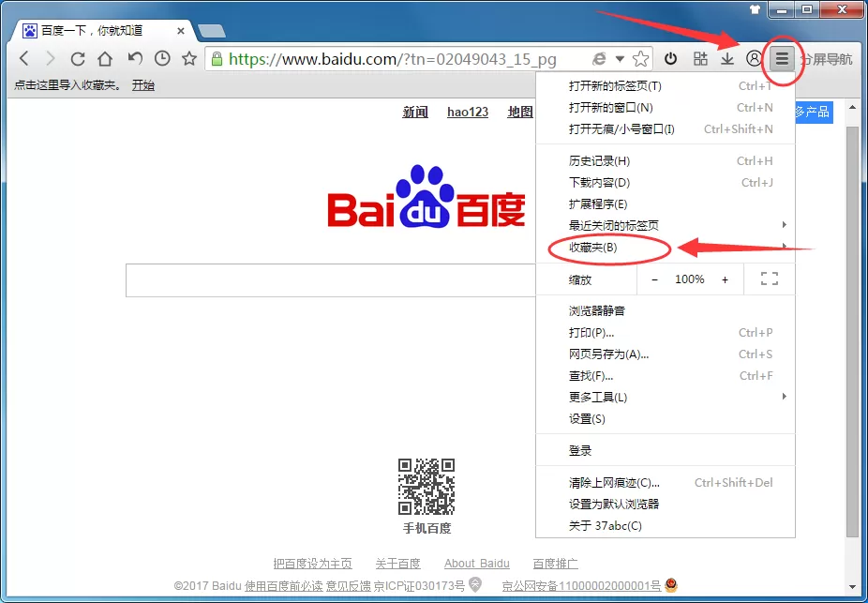Viewport: 868px width, 603px height.
Task: Select 网页另存为(A)... menu item
Action: (x=666, y=354)
